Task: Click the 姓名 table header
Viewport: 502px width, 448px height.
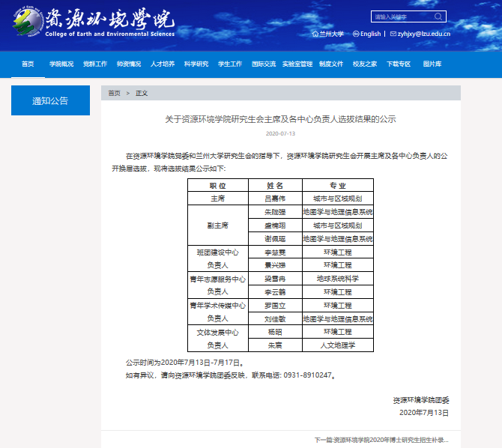Action: (x=275, y=185)
